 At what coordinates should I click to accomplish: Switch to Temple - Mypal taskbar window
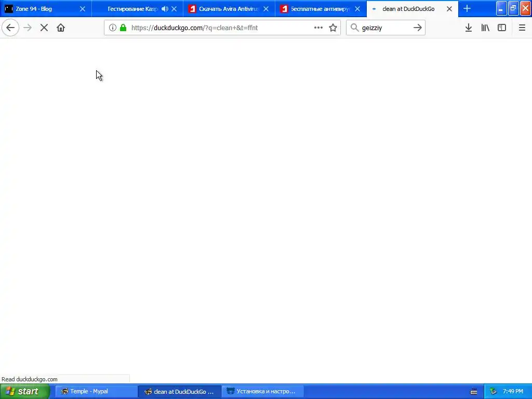tap(96, 391)
